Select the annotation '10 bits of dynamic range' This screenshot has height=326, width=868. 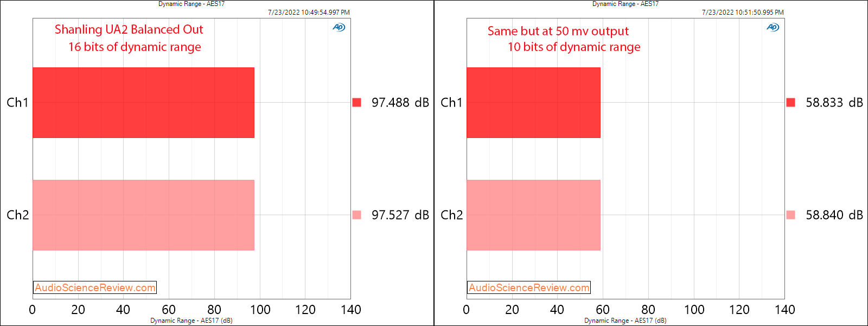click(574, 47)
